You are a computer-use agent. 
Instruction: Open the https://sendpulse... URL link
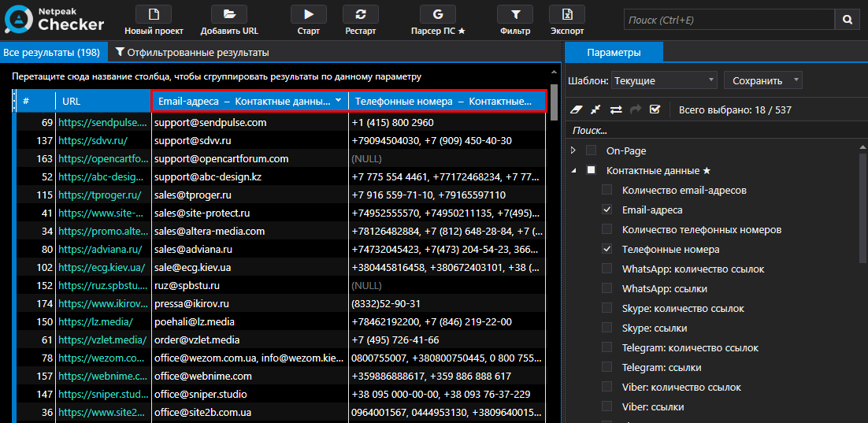point(103,122)
